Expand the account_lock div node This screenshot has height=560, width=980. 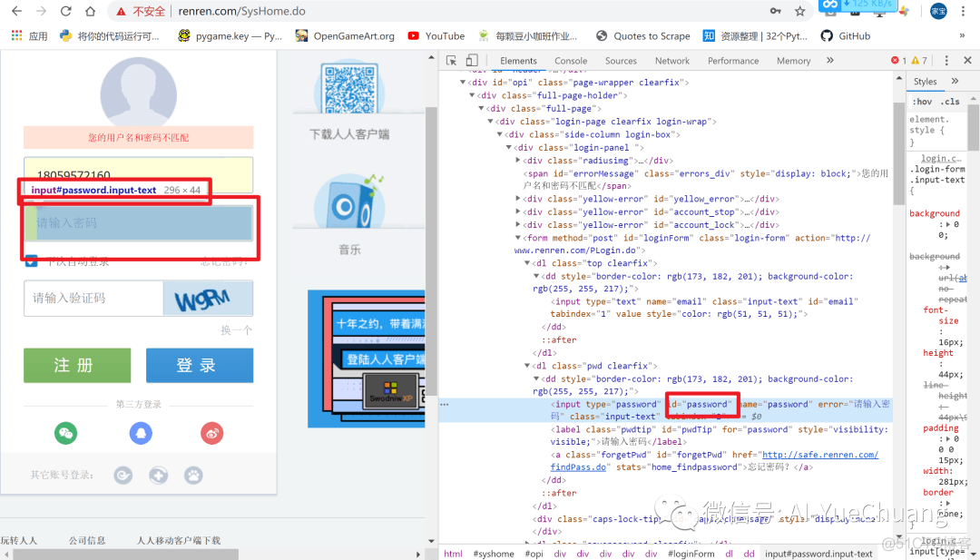pyautogui.click(x=518, y=225)
